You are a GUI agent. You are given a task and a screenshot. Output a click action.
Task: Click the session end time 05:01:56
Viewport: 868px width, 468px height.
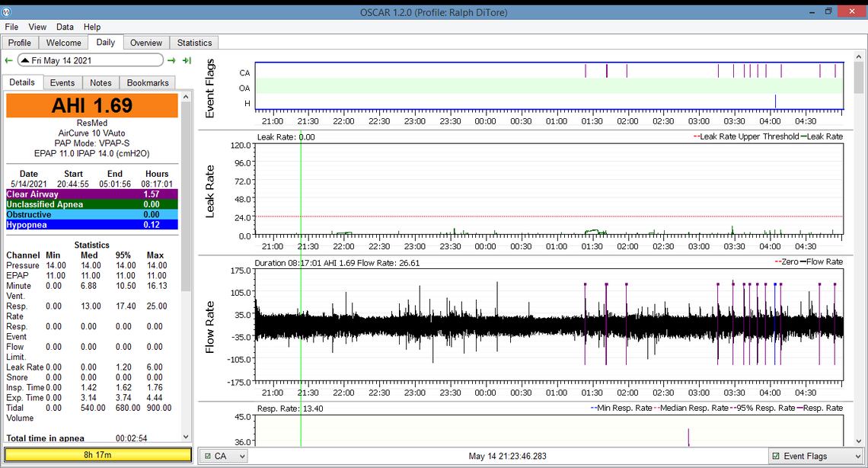click(x=114, y=184)
